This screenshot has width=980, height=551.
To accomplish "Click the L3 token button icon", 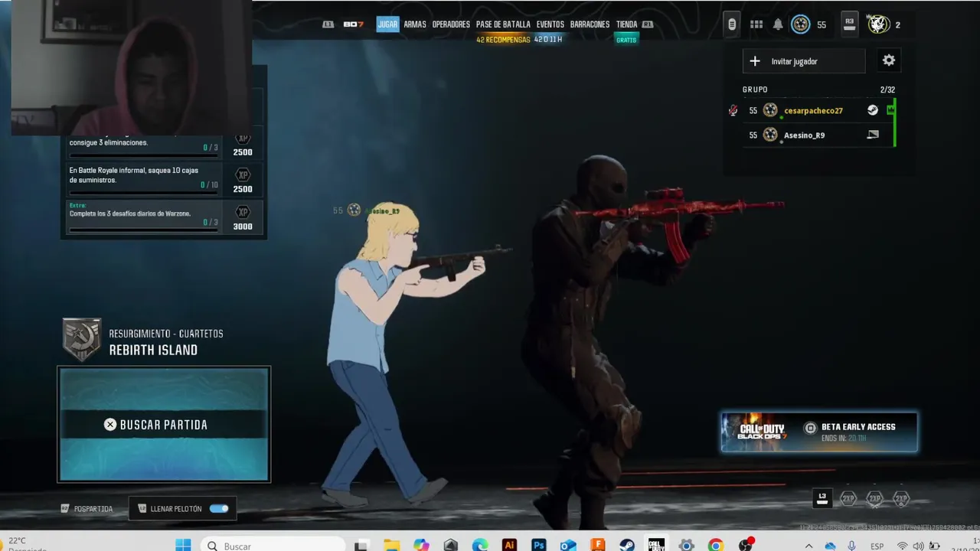I will (x=822, y=498).
